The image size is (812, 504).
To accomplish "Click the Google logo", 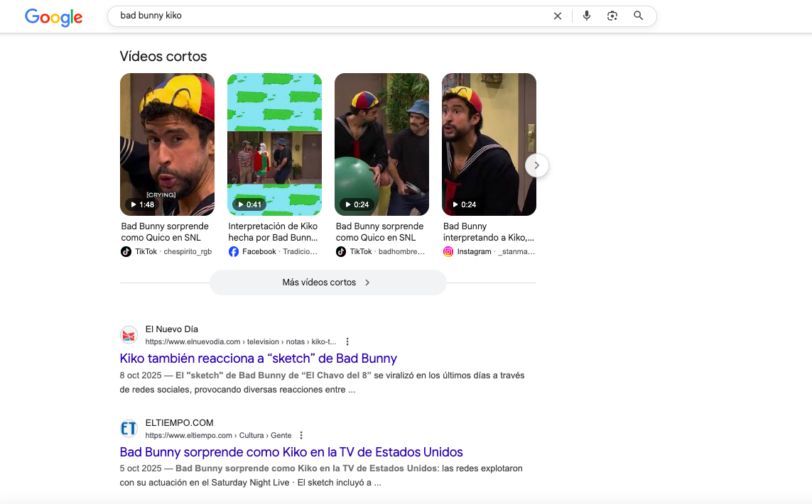I will click(x=53, y=16).
